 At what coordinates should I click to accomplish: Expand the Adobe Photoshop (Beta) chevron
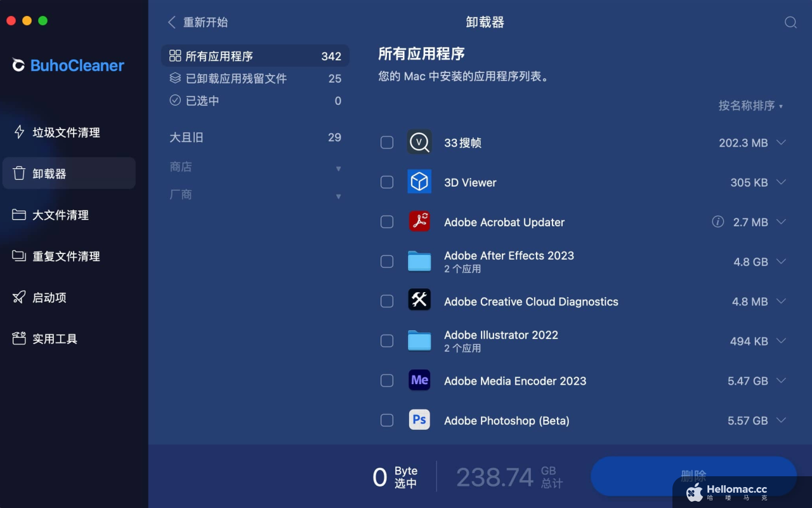point(781,420)
